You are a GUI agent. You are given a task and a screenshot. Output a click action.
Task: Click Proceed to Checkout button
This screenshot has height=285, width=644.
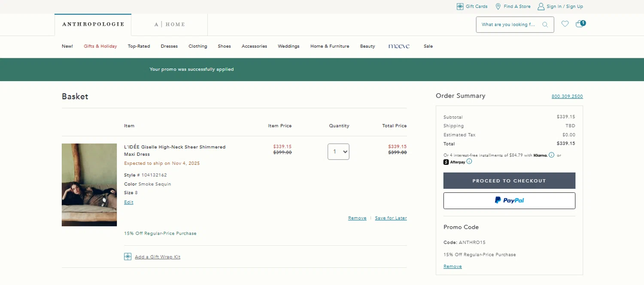[509, 181]
